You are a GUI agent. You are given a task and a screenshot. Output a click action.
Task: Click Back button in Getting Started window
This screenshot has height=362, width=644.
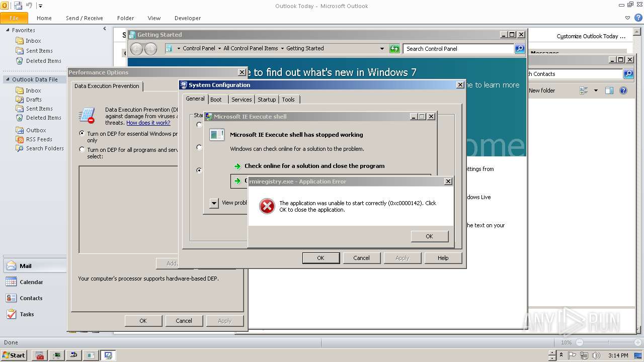tap(136, 49)
